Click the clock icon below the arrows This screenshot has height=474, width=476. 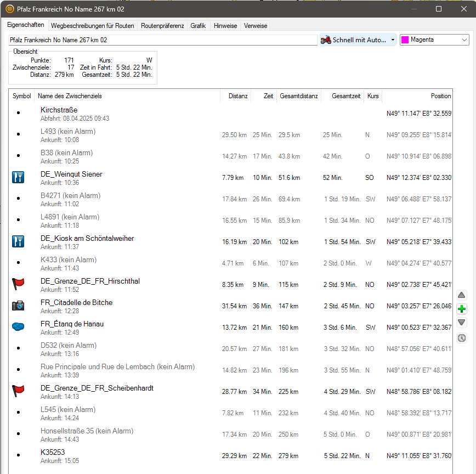461,337
